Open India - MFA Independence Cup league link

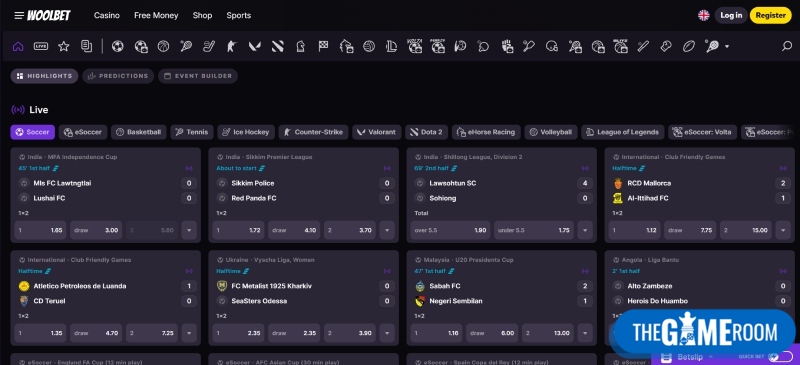[72, 157]
